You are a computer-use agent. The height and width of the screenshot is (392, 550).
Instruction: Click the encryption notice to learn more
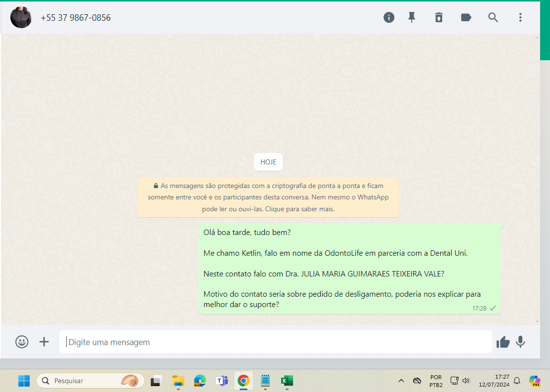coord(268,197)
